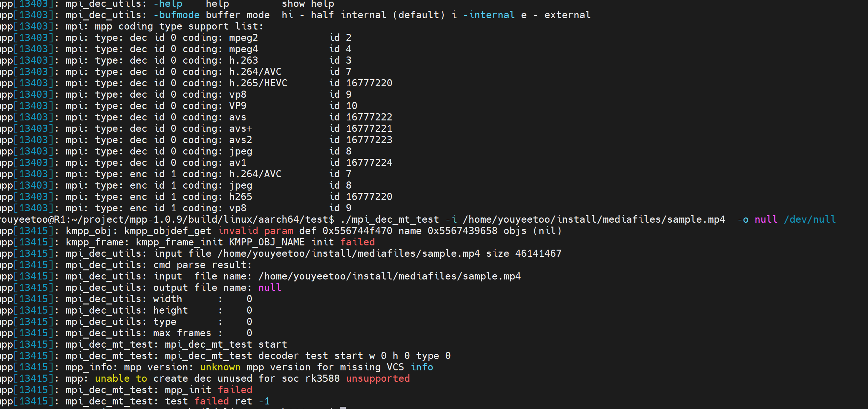This screenshot has height=409, width=868.
Task: Click the sample.mp4 path on 'input file name' line
Action: pos(389,276)
